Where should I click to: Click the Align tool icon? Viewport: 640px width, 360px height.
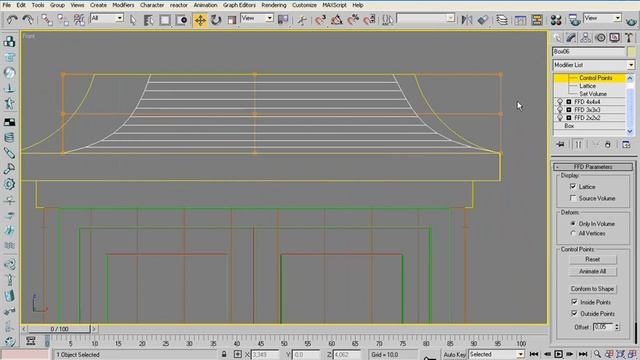coord(483,20)
